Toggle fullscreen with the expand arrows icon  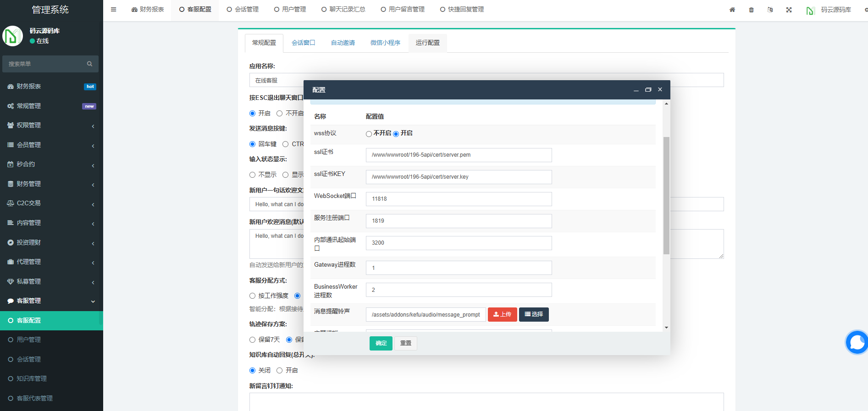tap(789, 10)
